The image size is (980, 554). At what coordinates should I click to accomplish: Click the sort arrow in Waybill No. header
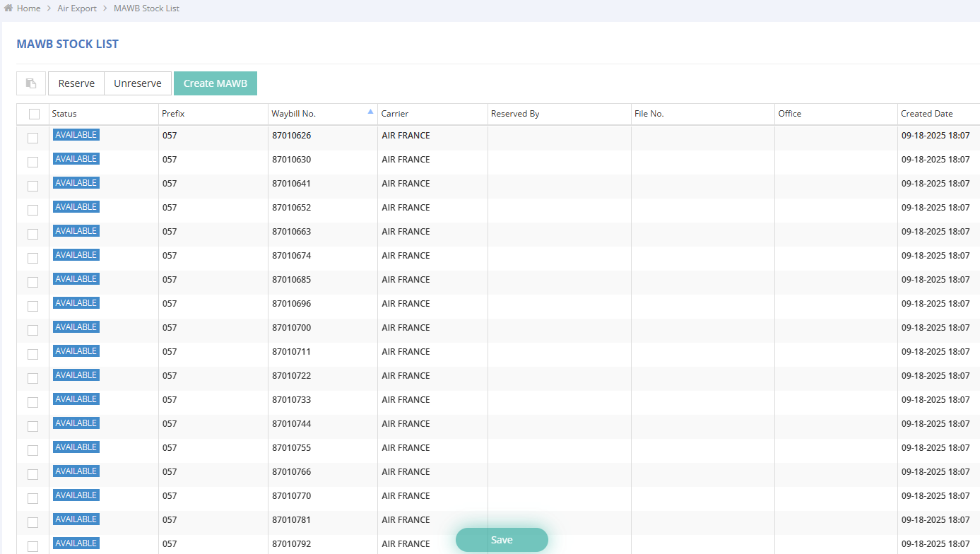coord(371,112)
